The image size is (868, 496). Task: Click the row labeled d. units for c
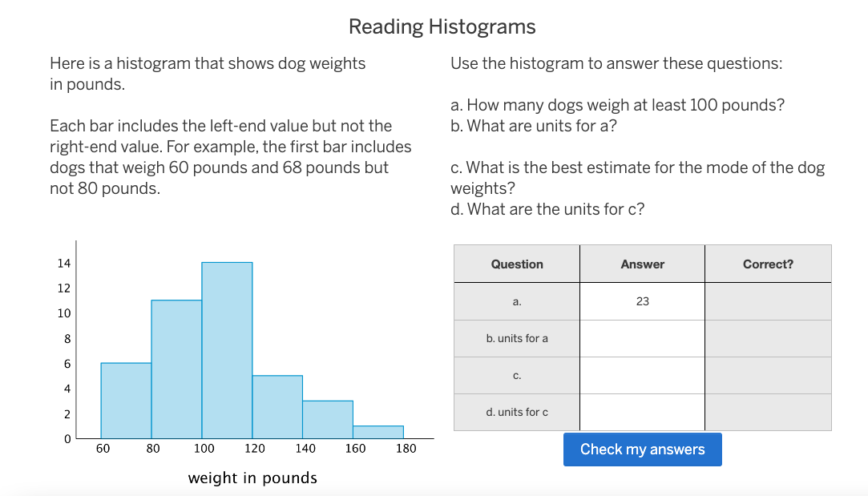click(516, 412)
